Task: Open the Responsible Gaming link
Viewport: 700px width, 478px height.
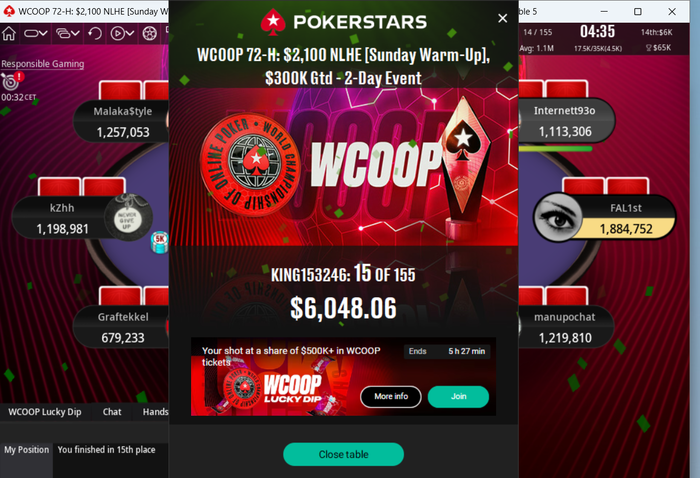Action: 42,64
